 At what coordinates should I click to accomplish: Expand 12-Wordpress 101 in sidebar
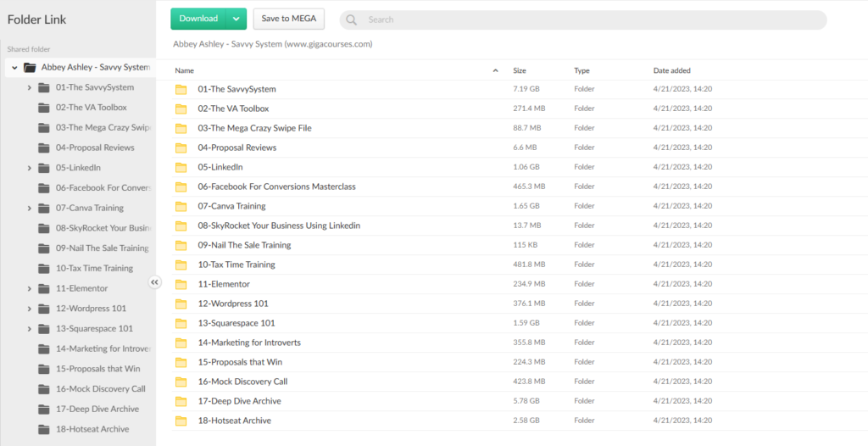pyautogui.click(x=30, y=309)
